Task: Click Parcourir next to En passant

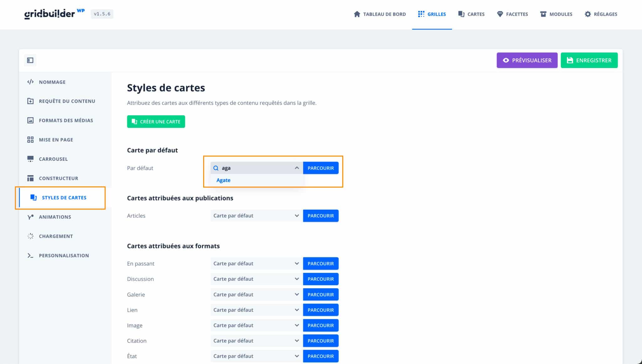Action: [x=320, y=263]
